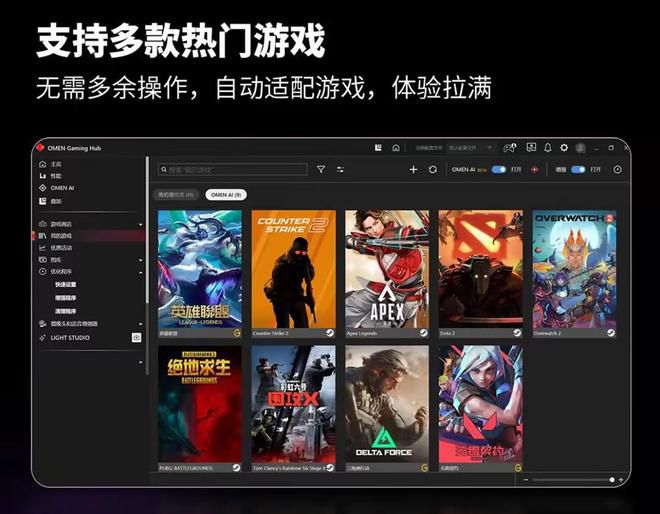
Task: Open settings gear icon
Action: [564, 147]
